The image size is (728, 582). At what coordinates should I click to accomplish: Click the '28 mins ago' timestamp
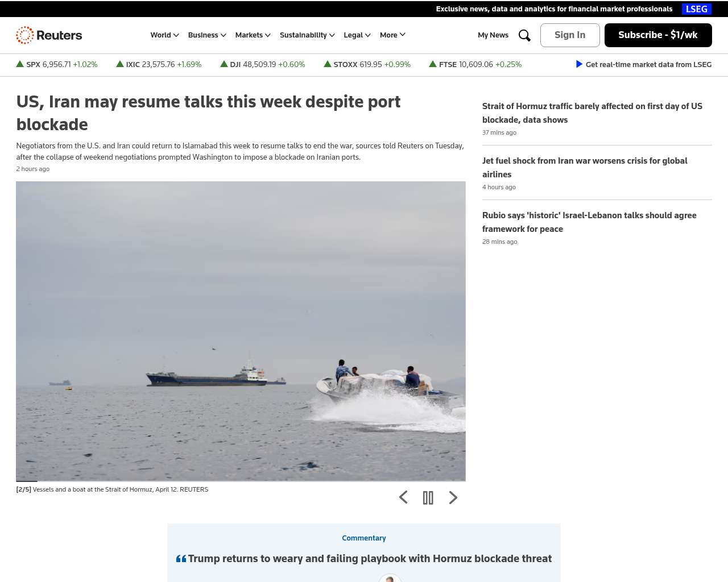500,242
